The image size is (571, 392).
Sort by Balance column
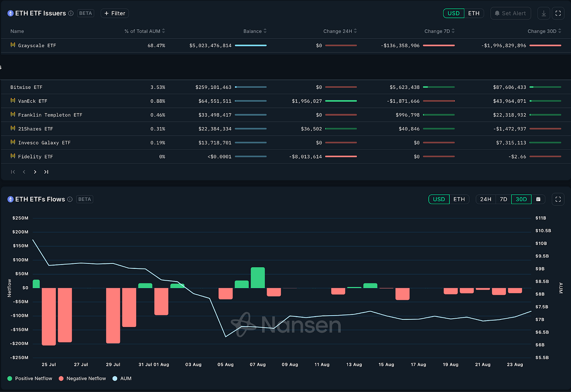(x=255, y=31)
